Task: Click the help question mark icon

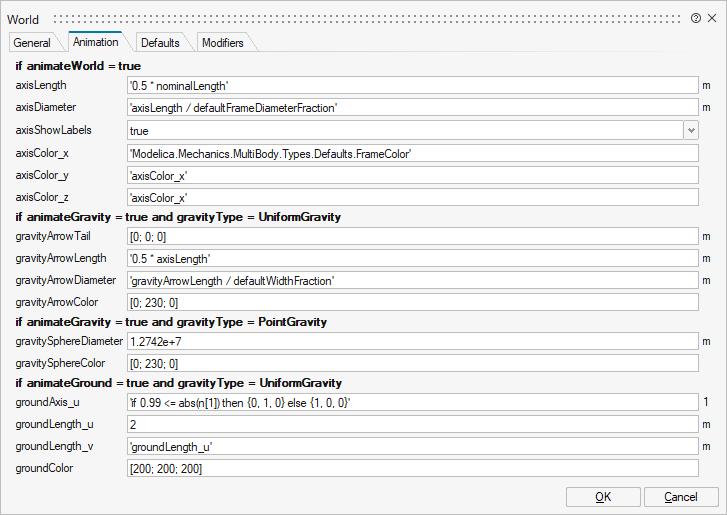Action: (x=696, y=19)
